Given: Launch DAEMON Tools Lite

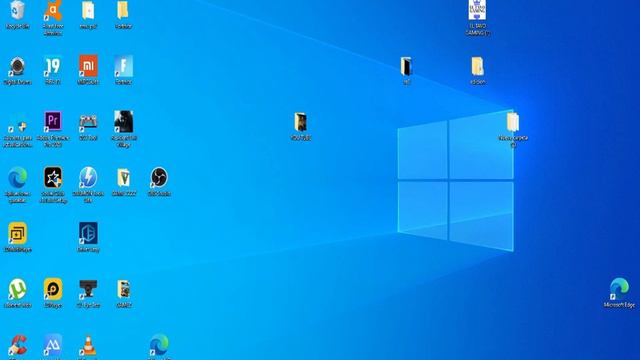Looking at the screenshot, I should pos(88,178).
